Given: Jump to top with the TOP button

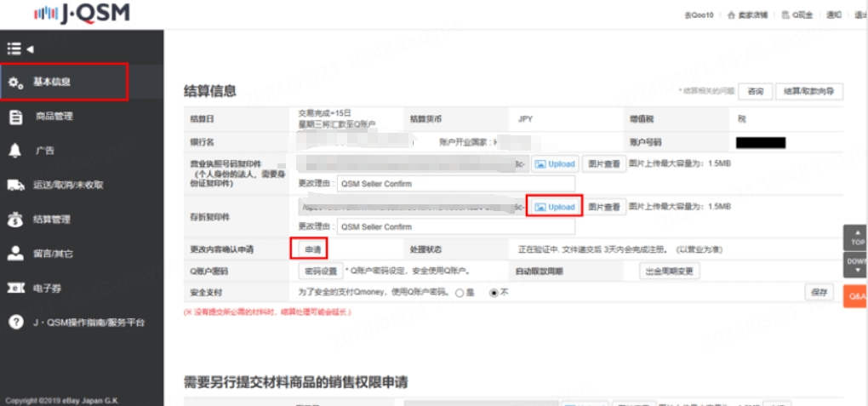Looking at the screenshot, I should tap(857, 237).
